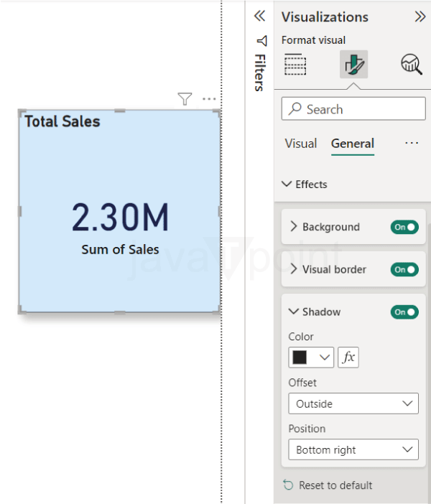The width and height of the screenshot is (431, 504).
Task: Expand the Background settings chevron
Action: (293, 226)
